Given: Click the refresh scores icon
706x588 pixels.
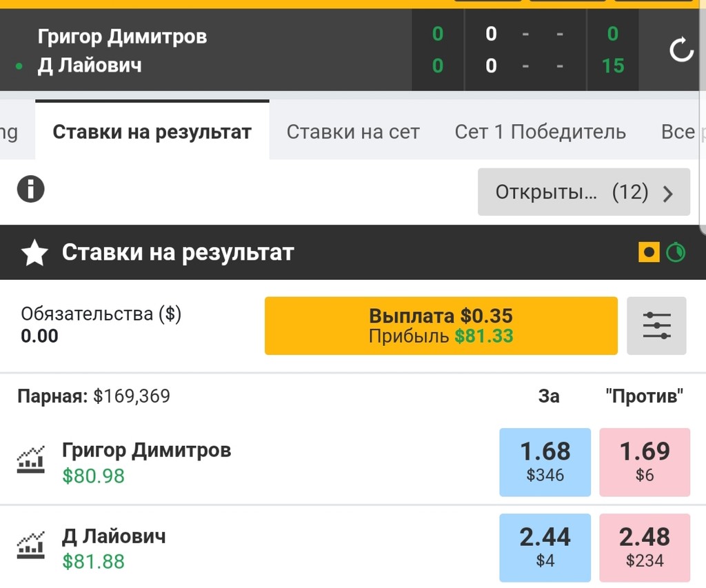Looking at the screenshot, I should [x=681, y=50].
